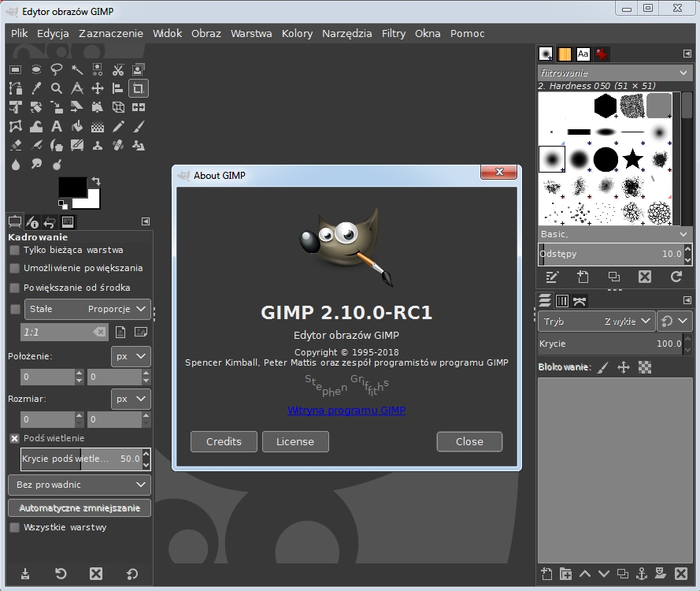The width and height of the screenshot is (700, 591).
Task: Check 'Wszystkie warstwy' option
Action: pos(14,527)
